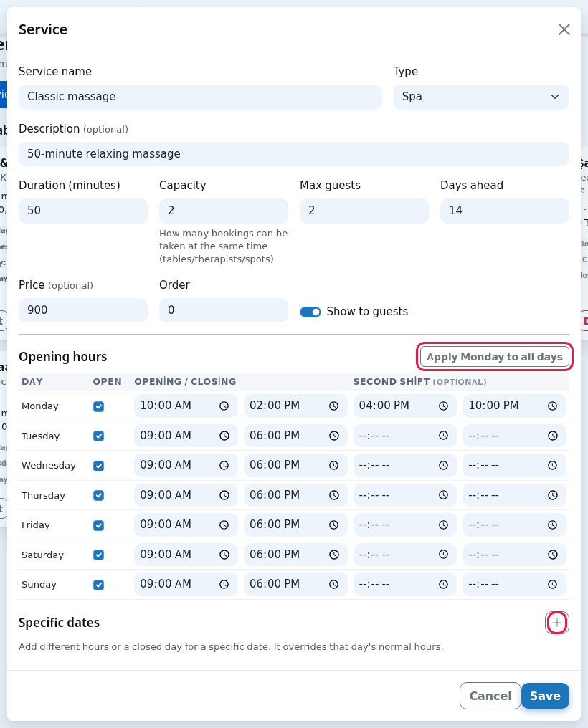Image resolution: width=588 pixels, height=728 pixels.
Task: Open clock picker for Friday opening time
Action: click(x=224, y=525)
